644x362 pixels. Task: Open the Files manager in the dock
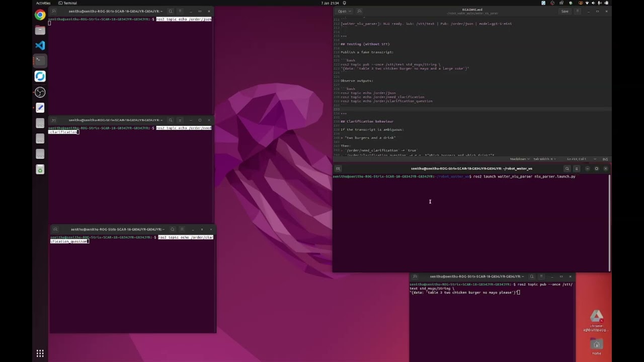point(40,30)
